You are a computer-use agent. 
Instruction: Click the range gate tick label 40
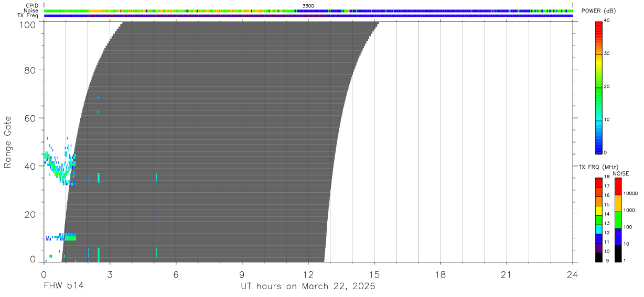pos(30,166)
